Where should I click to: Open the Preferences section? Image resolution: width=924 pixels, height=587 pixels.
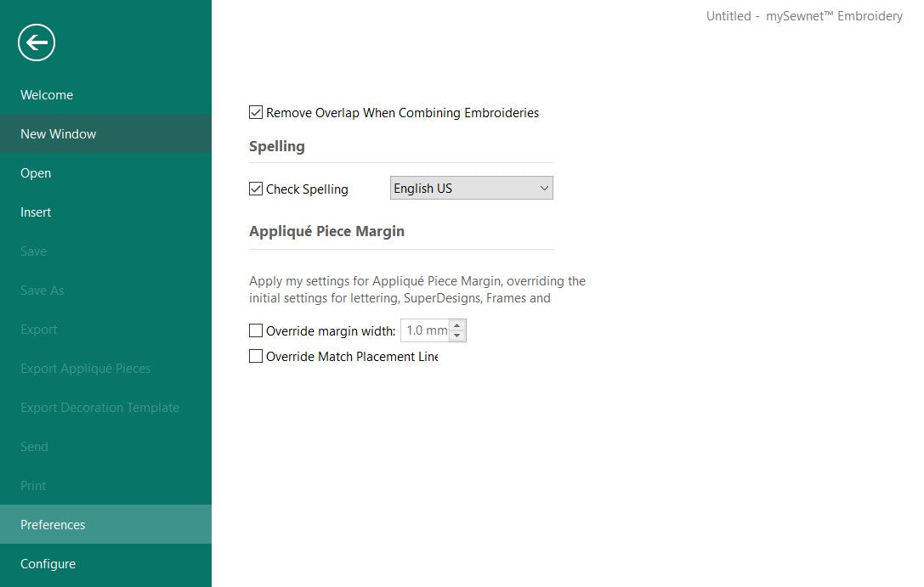point(53,525)
